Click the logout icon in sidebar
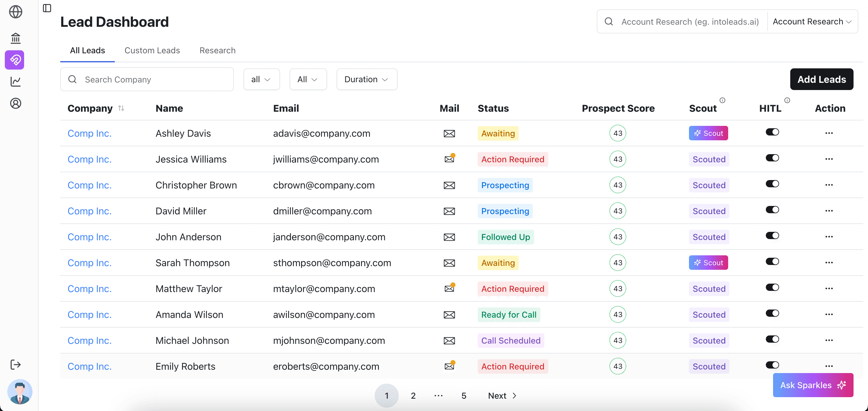868x411 pixels. pyautogui.click(x=15, y=365)
